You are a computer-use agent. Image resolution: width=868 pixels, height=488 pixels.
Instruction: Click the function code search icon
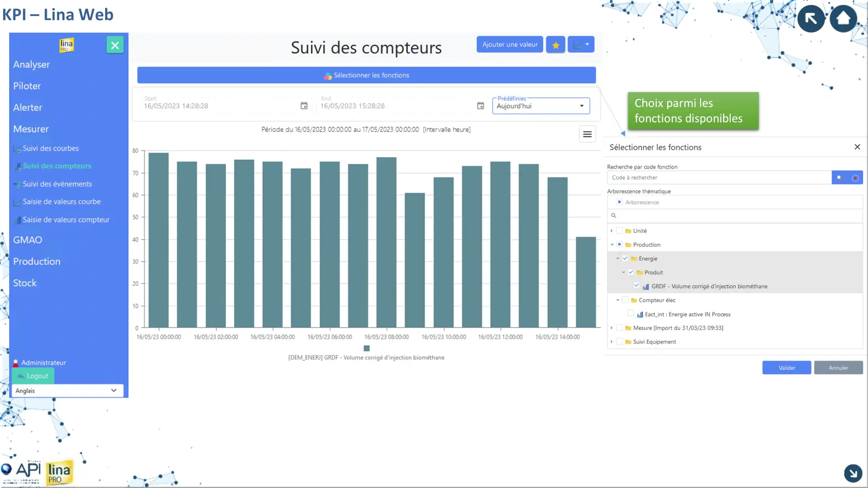coord(839,178)
